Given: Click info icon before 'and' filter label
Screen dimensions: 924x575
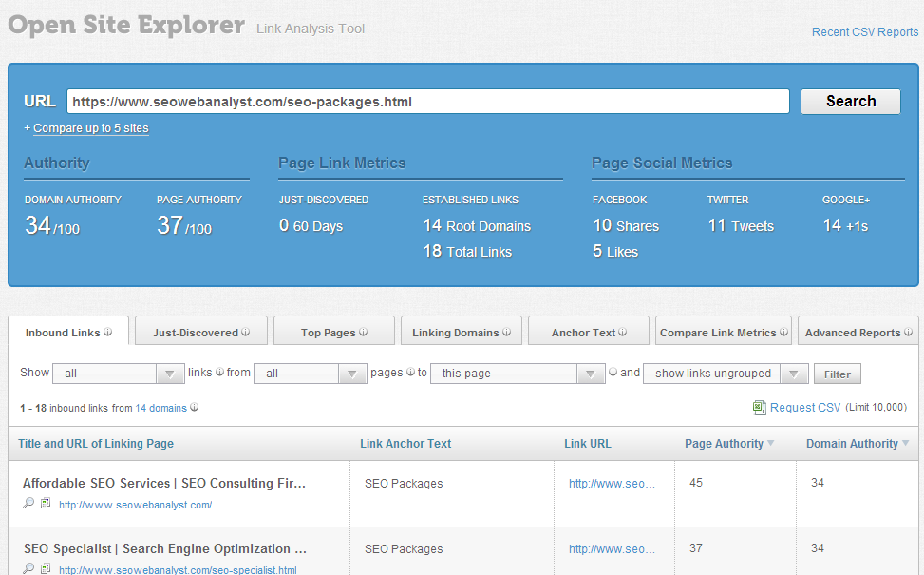Looking at the screenshot, I should click(x=613, y=372).
